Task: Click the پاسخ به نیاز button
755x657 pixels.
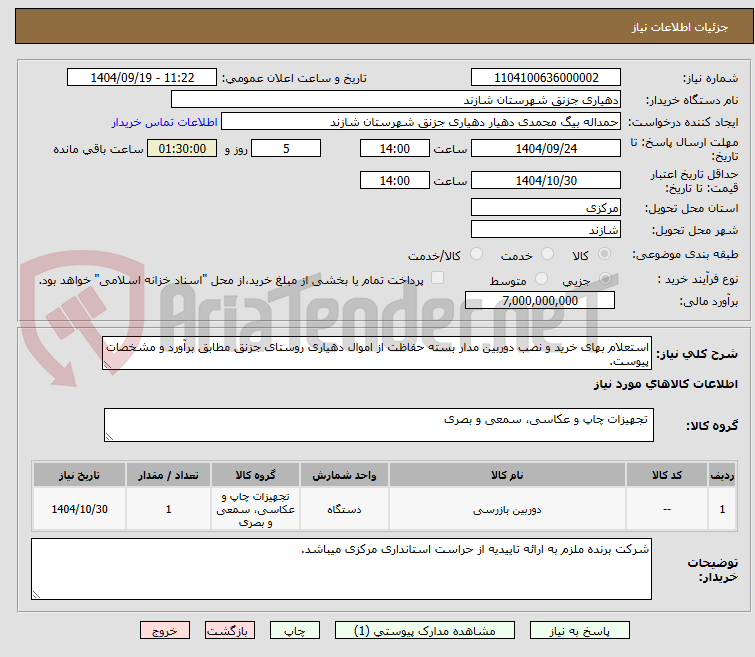Action: [x=580, y=631]
